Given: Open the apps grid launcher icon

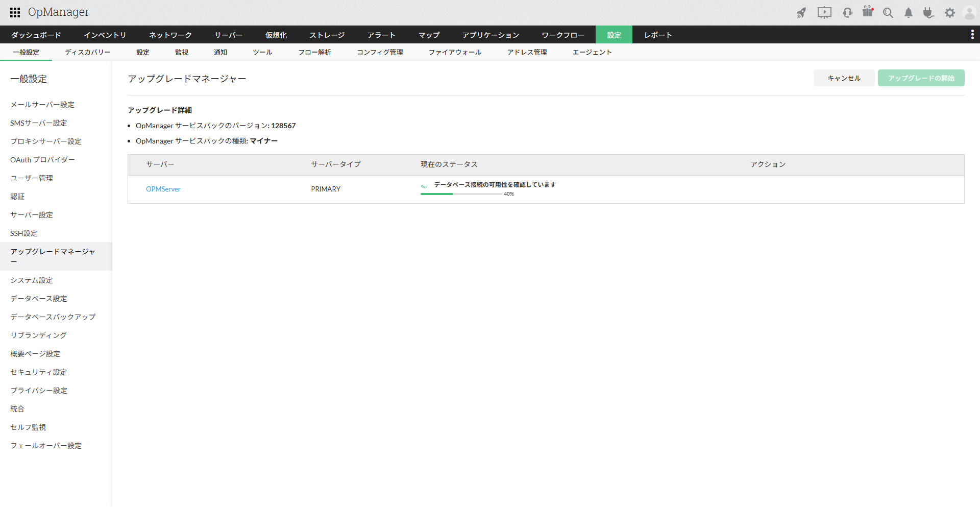Looking at the screenshot, I should point(15,12).
